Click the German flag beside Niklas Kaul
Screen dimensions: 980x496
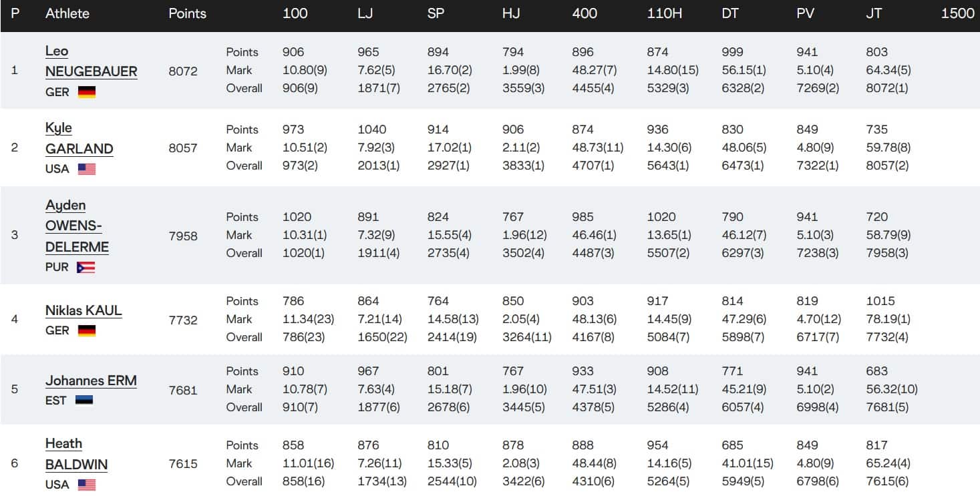(87, 330)
